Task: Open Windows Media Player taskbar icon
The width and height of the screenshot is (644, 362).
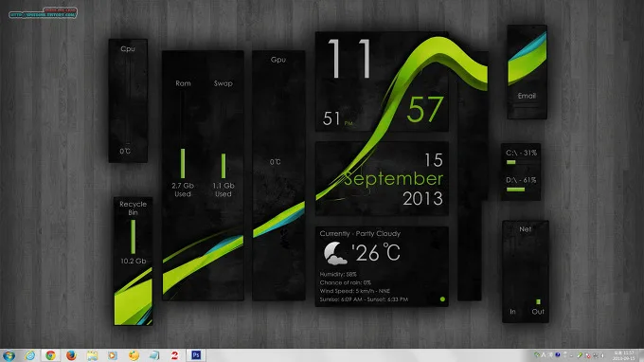Action: (113, 355)
